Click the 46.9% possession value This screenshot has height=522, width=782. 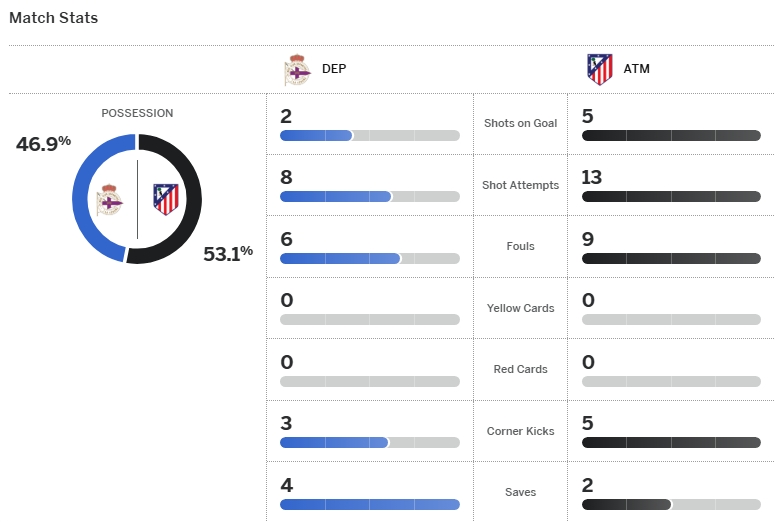[43, 143]
